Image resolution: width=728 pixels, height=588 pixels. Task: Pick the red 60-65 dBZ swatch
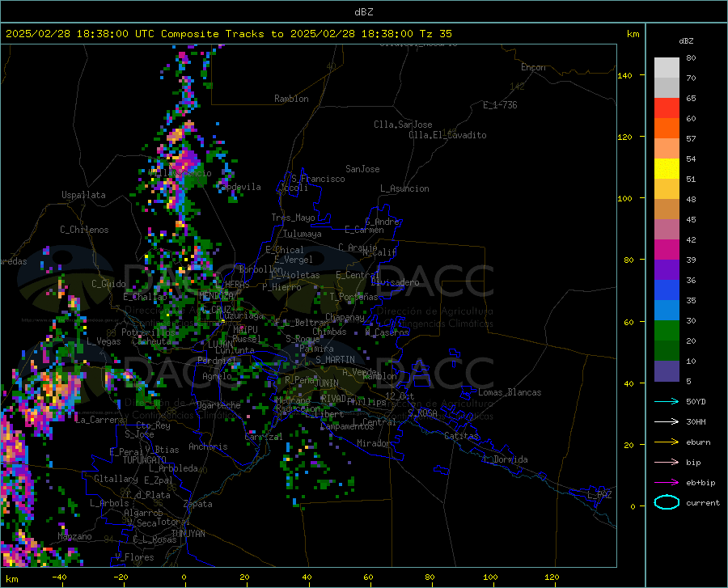pos(667,108)
